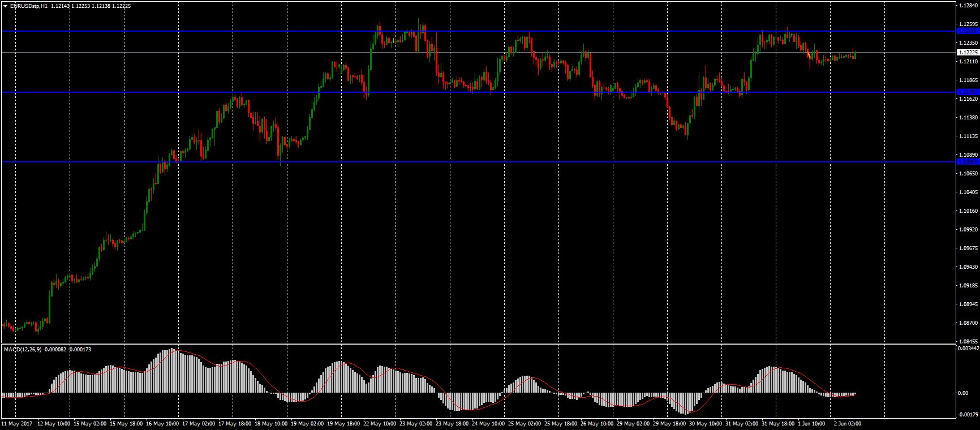Image resolution: width=980 pixels, height=430 pixels.
Task: Click the 23 May 02:00 time label
Action: click(416, 423)
